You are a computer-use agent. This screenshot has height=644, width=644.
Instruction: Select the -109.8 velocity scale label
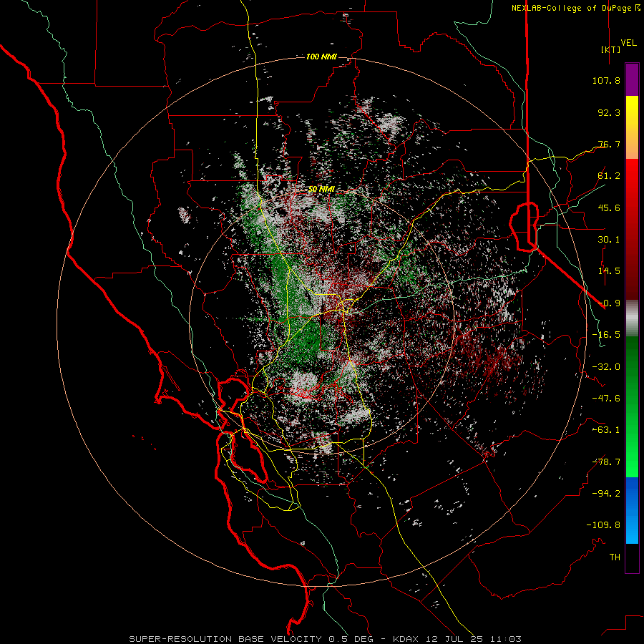point(603,525)
